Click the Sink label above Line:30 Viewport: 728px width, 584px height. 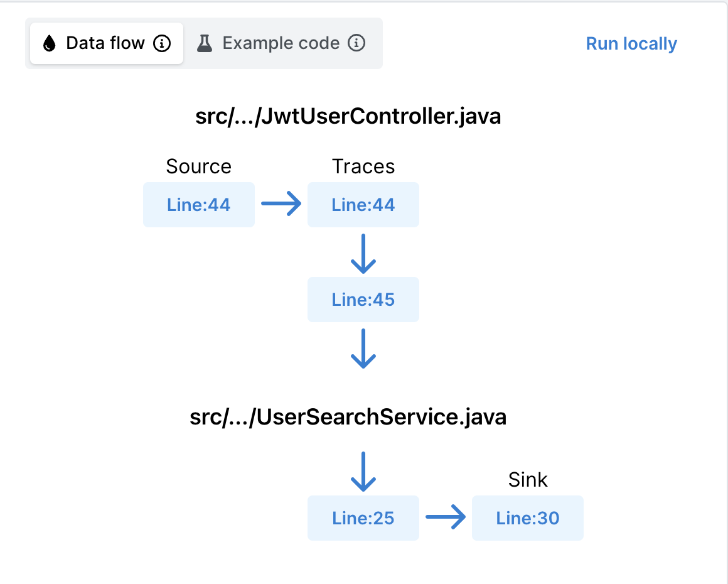coord(528,479)
